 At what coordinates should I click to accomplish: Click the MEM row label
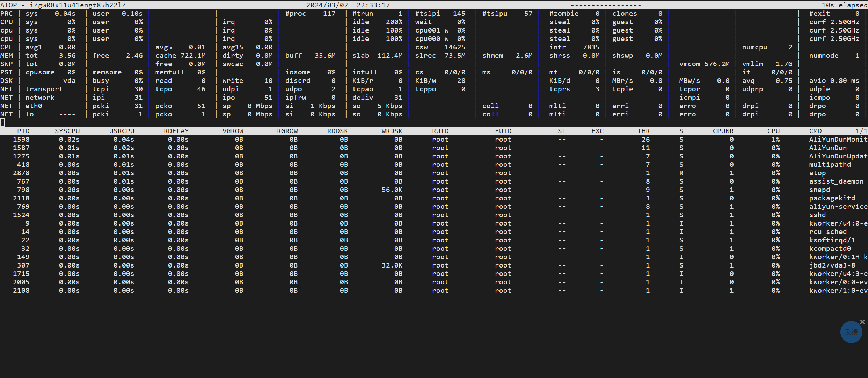(x=7, y=55)
